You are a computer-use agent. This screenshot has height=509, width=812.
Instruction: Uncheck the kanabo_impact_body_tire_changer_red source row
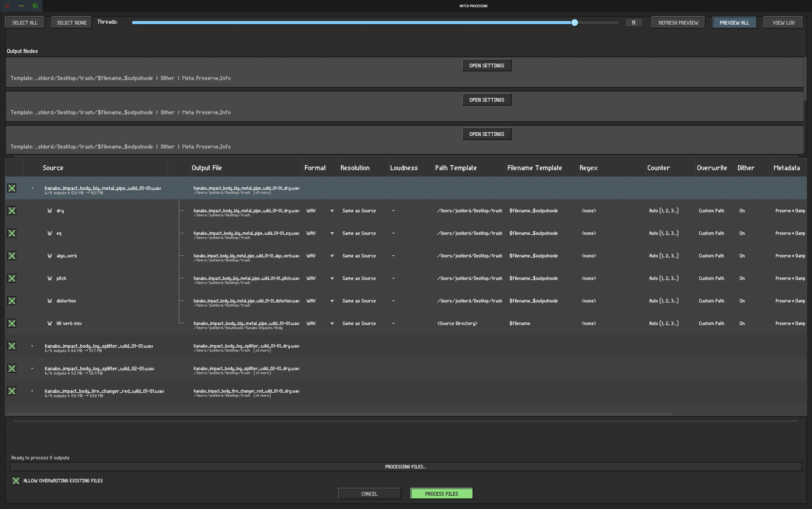pyautogui.click(x=12, y=391)
